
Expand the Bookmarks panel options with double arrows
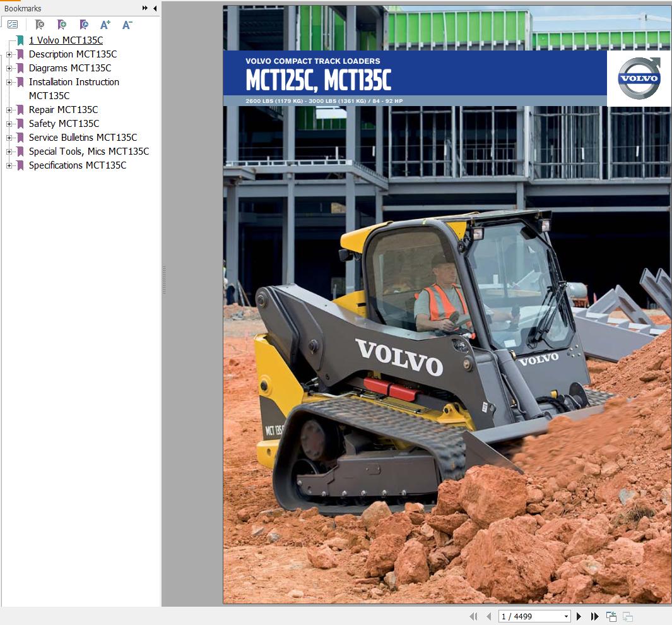pos(145,9)
